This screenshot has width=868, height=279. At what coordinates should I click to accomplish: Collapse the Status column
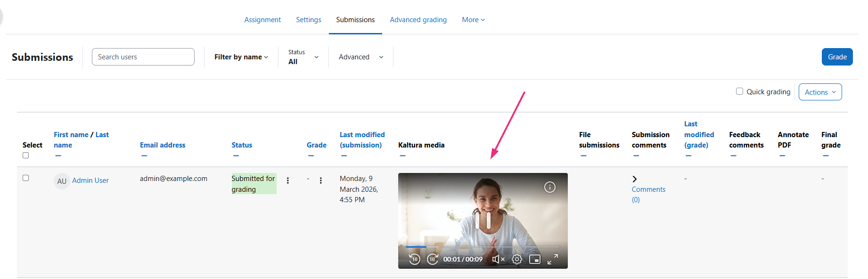236,156
